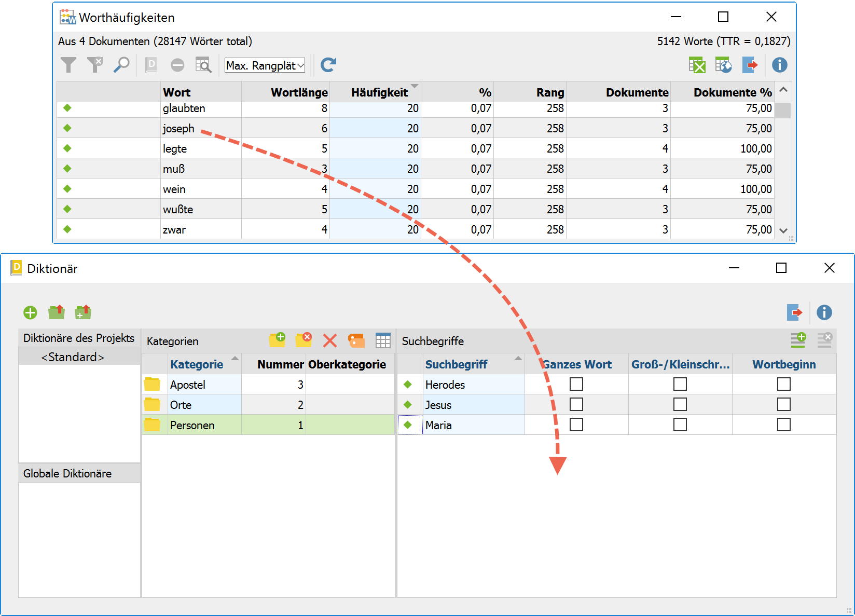Image resolution: width=855 pixels, height=616 pixels.
Task: Click the add search term icon
Action: pyautogui.click(x=798, y=340)
